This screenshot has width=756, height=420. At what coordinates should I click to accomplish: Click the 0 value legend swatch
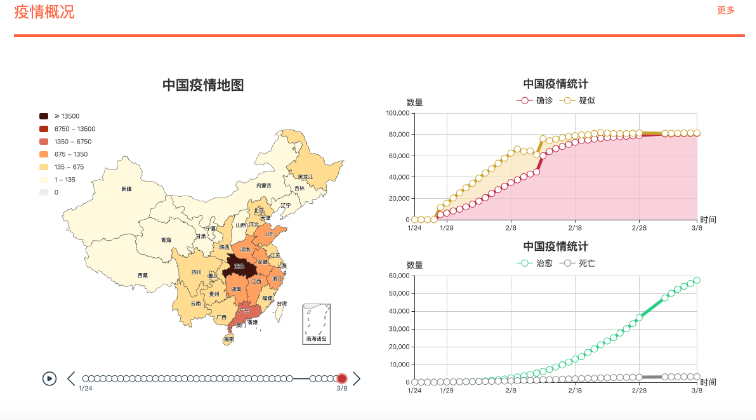pos(44,192)
